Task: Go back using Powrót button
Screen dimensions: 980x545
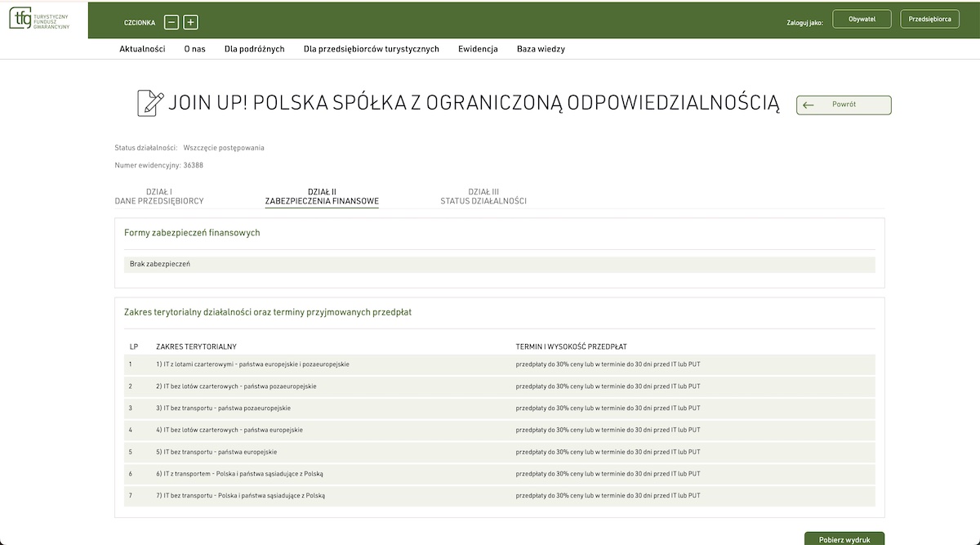Action: (x=844, y=105)
